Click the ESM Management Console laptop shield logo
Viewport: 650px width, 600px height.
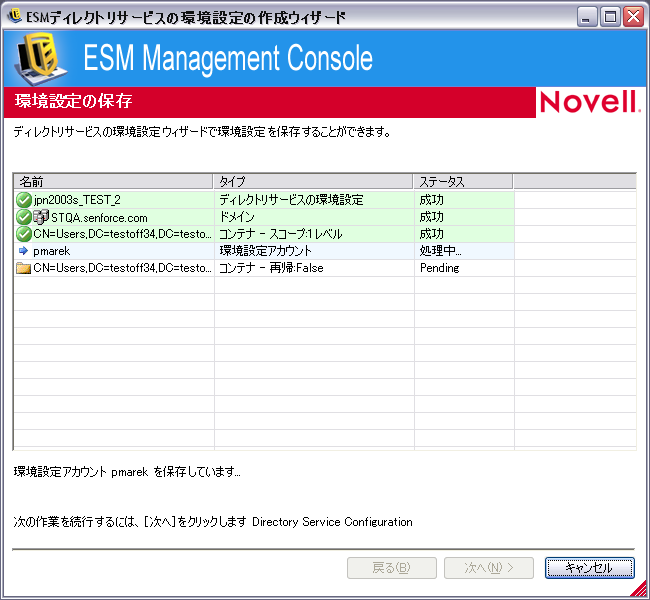pos(40,58)
